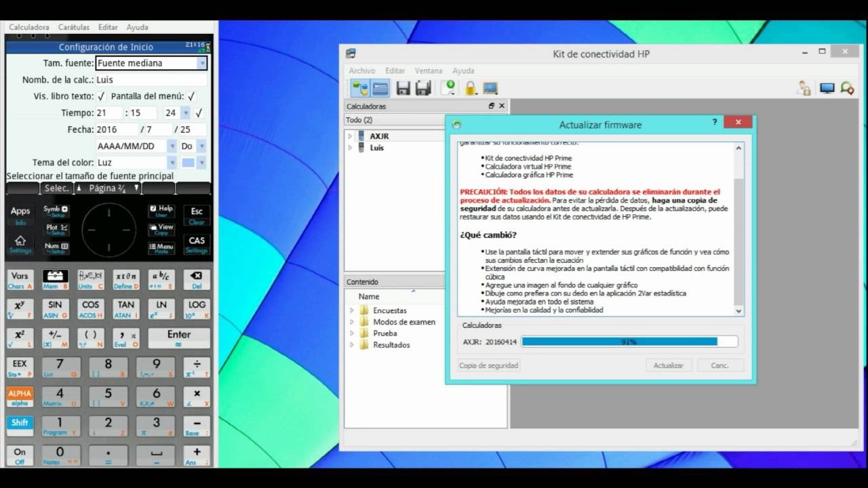Screen dimensions: 868x488
Task: Click the Selec. soft key on calculator
Action: 57,188
